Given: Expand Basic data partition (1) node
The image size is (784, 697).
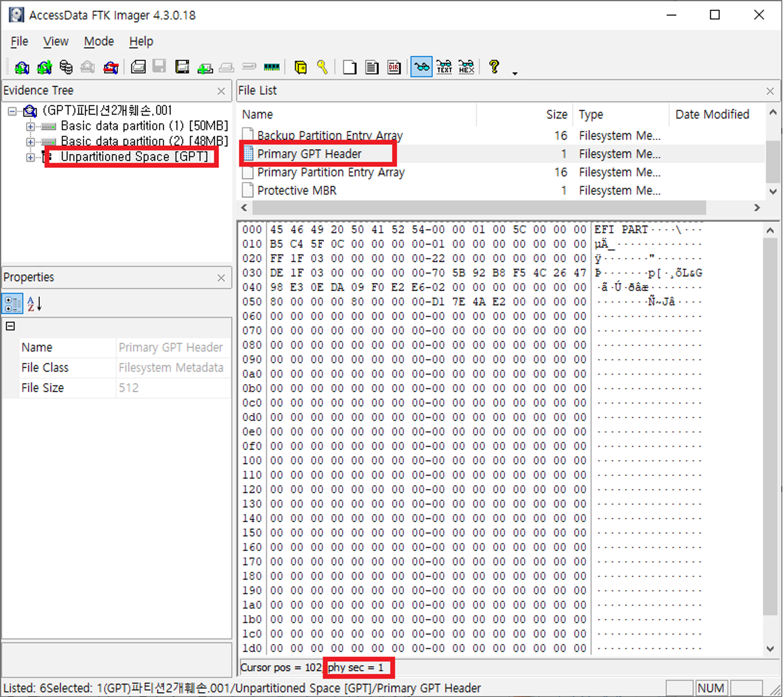Looking at the screenshot, I should tap(30, 127).
